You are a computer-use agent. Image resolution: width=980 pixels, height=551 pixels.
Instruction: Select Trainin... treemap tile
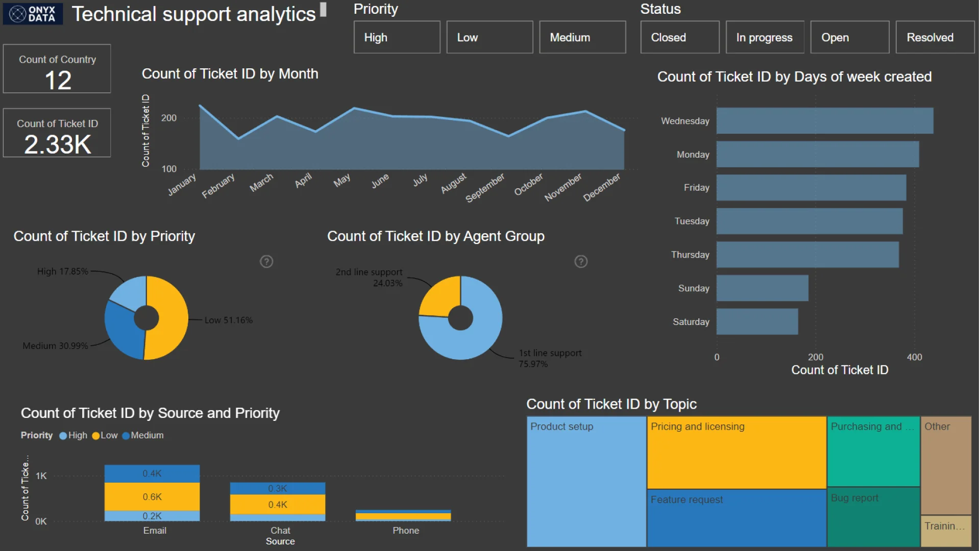[946, 531]
